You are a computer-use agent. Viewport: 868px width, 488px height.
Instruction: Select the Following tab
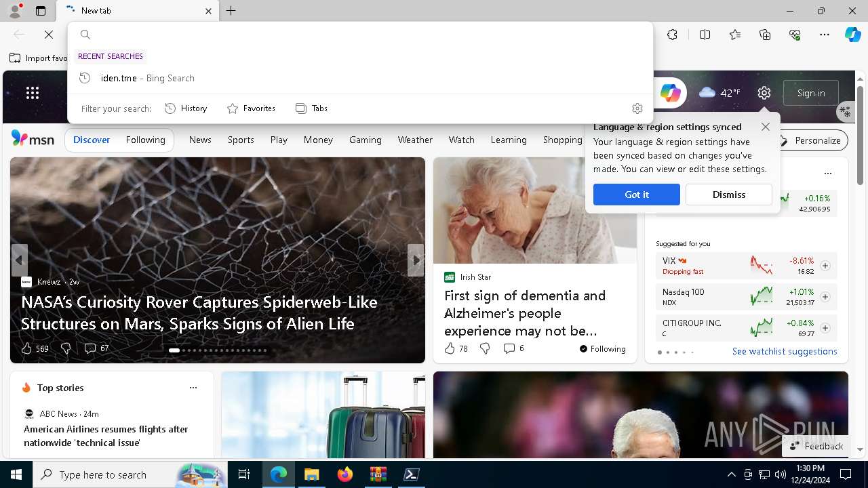click(x=146, y=140)
